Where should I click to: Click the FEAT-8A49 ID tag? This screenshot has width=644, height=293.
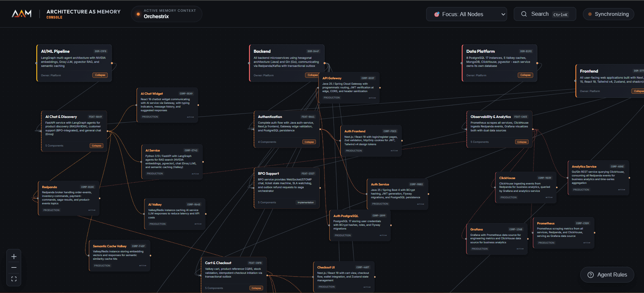click(x=95, y=117)
